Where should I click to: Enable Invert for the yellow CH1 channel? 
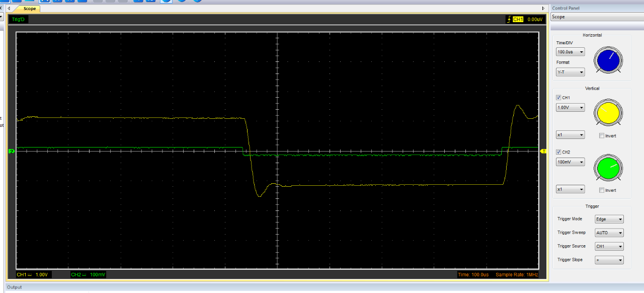[x=602, y=136]
